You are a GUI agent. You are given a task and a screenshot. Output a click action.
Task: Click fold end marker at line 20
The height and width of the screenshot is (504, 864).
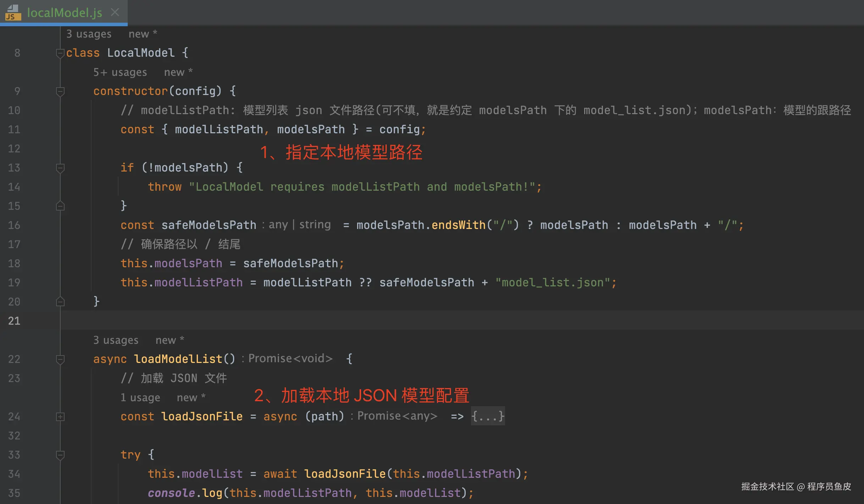(60, 302)
